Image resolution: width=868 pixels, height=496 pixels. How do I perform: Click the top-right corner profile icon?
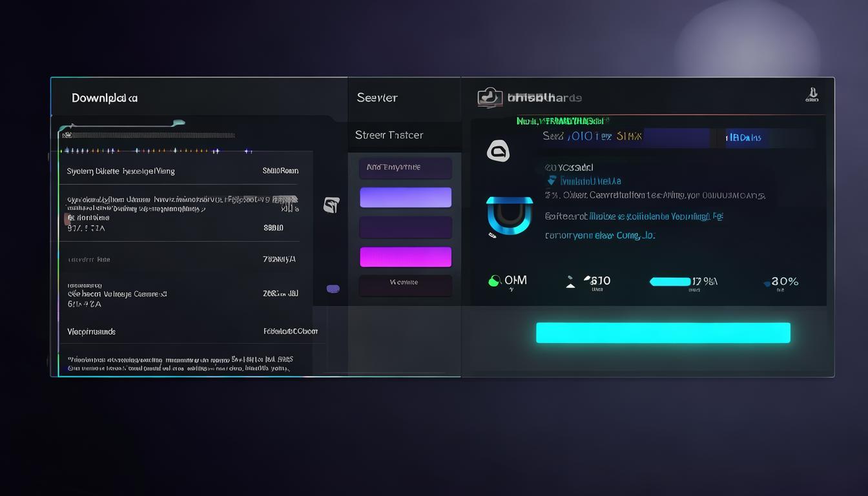(x=812, y=96)
